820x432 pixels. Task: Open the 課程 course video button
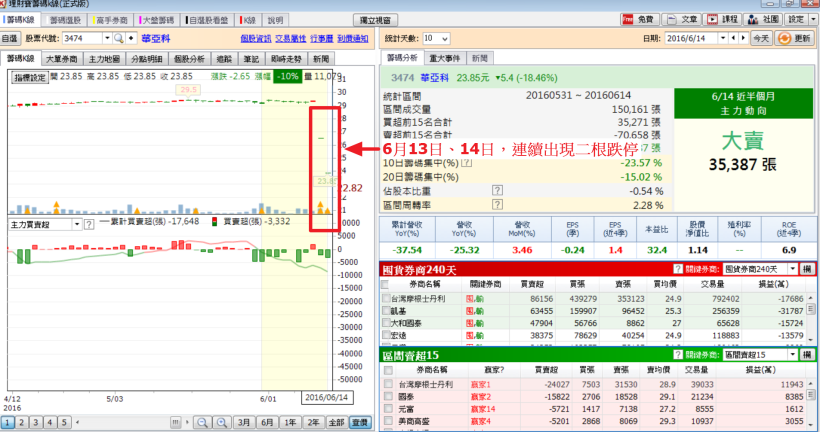(x=722, y=19)
